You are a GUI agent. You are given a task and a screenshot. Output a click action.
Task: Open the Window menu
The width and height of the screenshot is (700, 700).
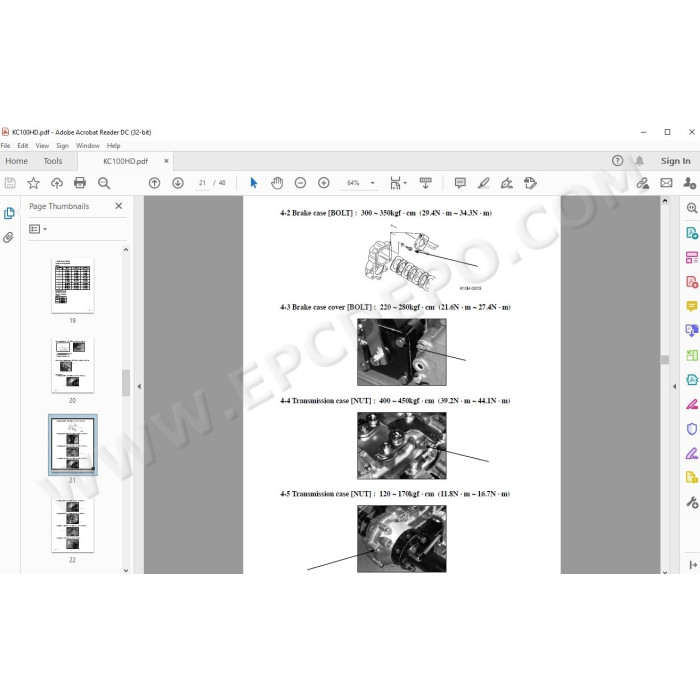click(x=88, y=146)
